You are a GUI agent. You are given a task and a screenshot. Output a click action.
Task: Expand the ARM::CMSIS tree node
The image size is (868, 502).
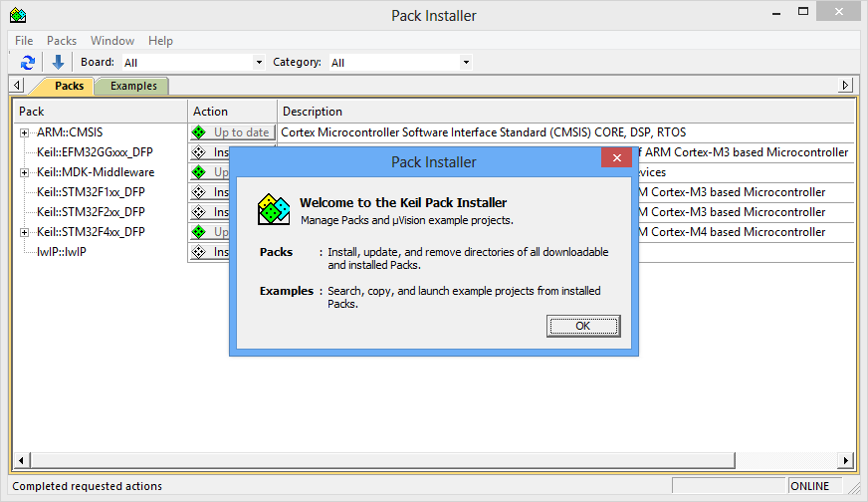pos(24,133)
